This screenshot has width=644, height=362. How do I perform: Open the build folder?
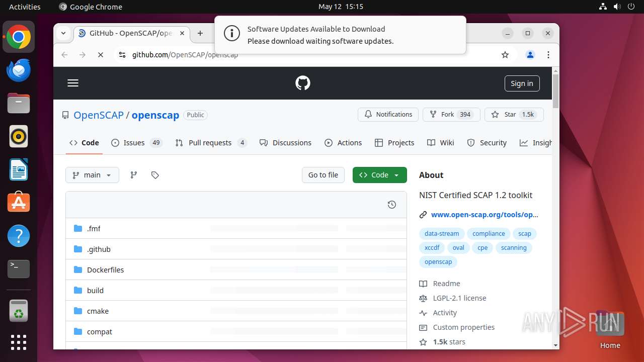click(95, 290)
